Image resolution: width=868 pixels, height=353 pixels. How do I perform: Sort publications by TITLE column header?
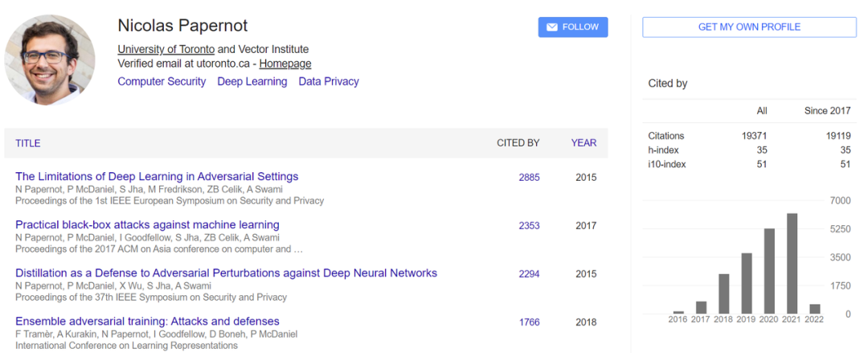click(27, 143)
